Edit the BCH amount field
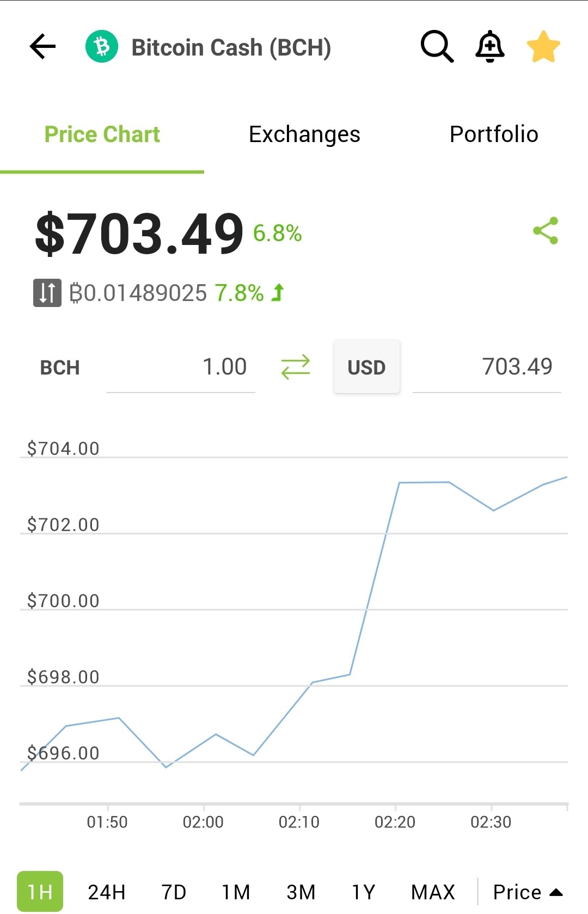This screenshot has height=914, width=588. click(181, 367)
